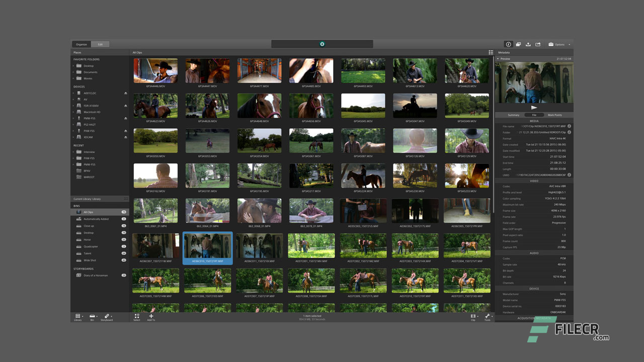Open Diary of a Horseman storyboard
The width and height of the screenshot is (644, 362).
point(100,276)
